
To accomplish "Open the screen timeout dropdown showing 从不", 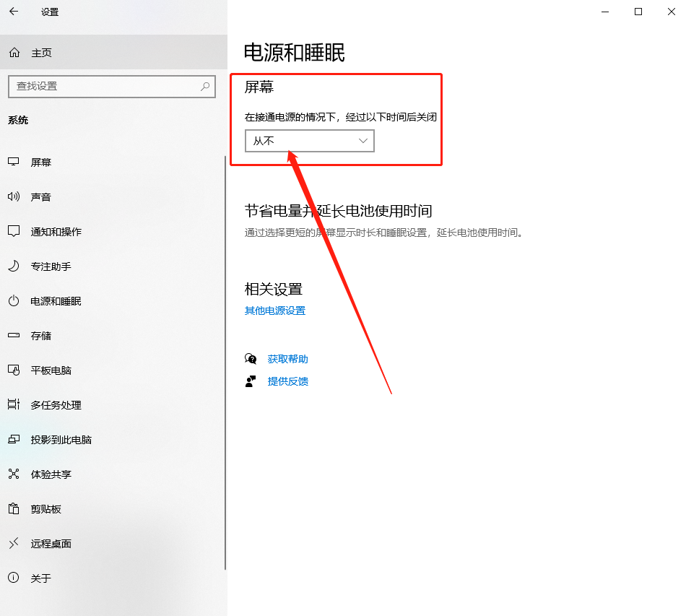I will tap(309, 141).
